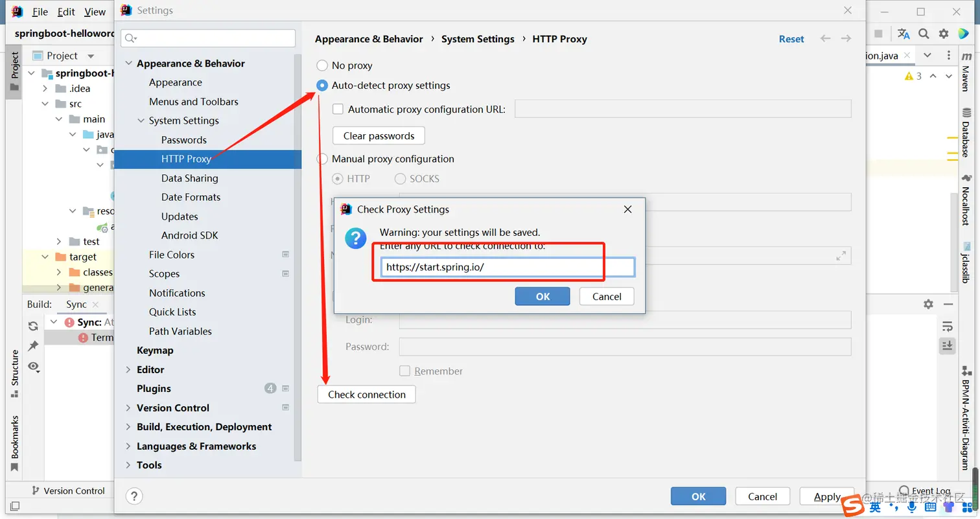Viewport: 980px width, 519px height.
Task: Click the Build scroll-to-end icon
Action: (x=947, y=346)
